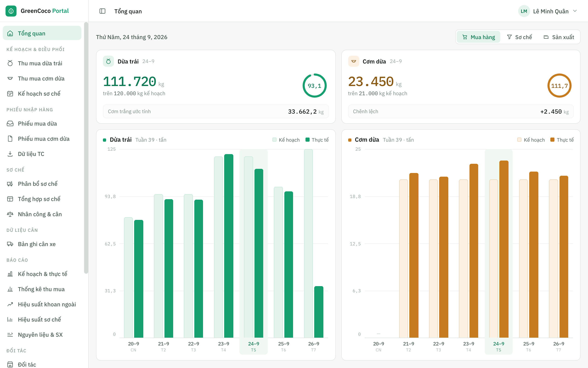The height and width of the screenshot is (368, 588).
Task: Open Thu mua cơm dừa page
Action: (x=42, y=78)
